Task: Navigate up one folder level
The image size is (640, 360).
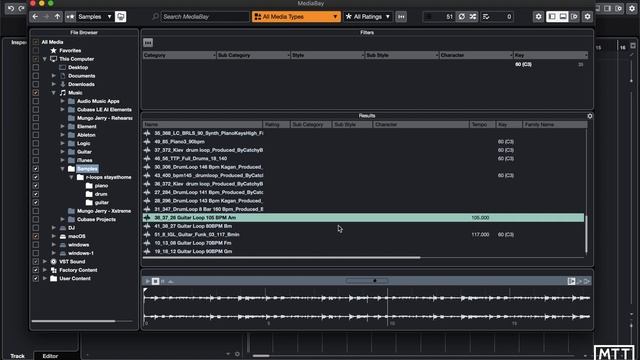Action: point(58,17)
